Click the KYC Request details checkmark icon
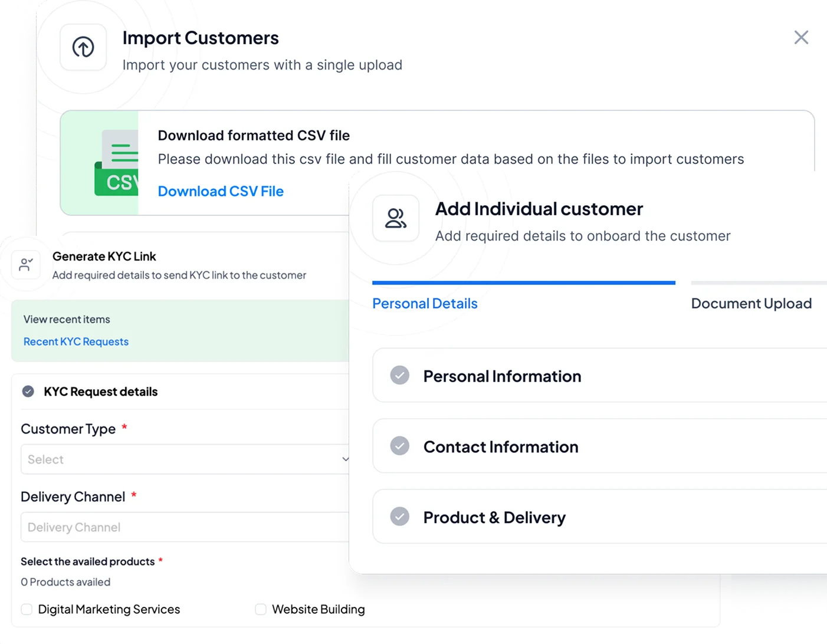Image resolution: width=827 pixels, height=644 pixels. click(28, 391)
